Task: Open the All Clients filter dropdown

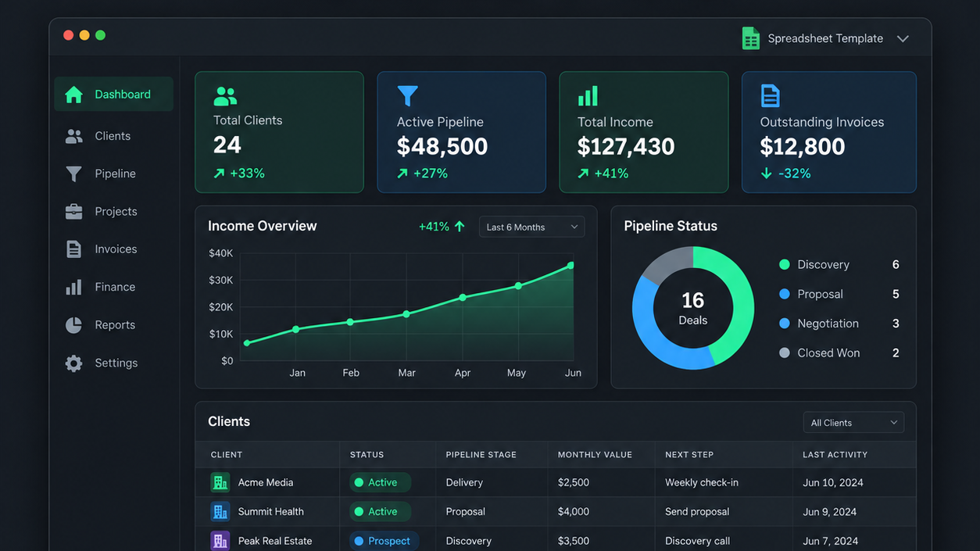Action: (853, 423)
